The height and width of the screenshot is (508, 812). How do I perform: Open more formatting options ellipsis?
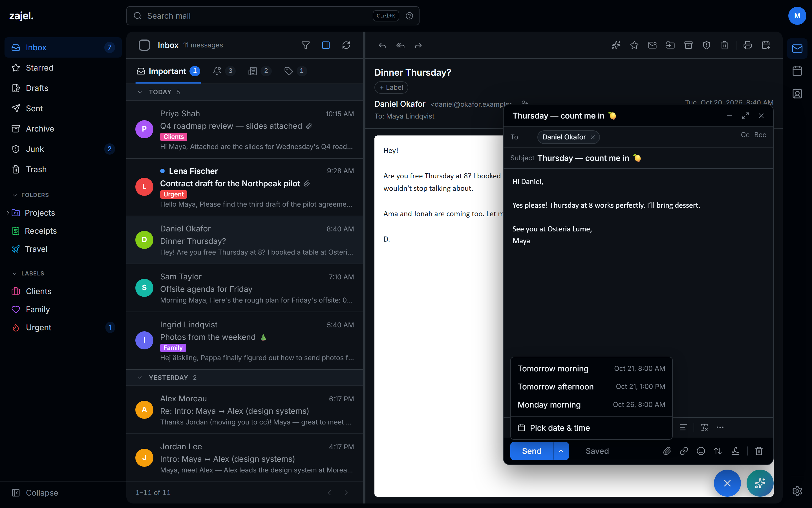[x=720, y=427]
